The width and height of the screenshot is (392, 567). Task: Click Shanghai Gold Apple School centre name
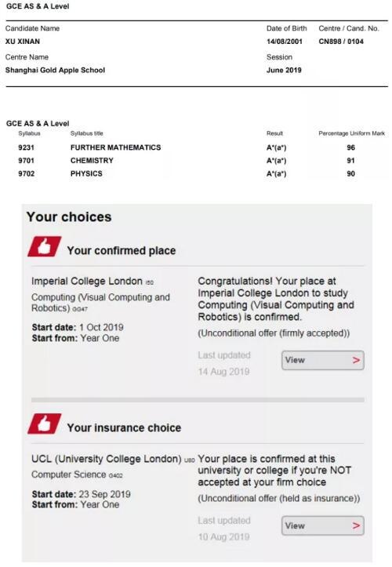click(56, 70)
